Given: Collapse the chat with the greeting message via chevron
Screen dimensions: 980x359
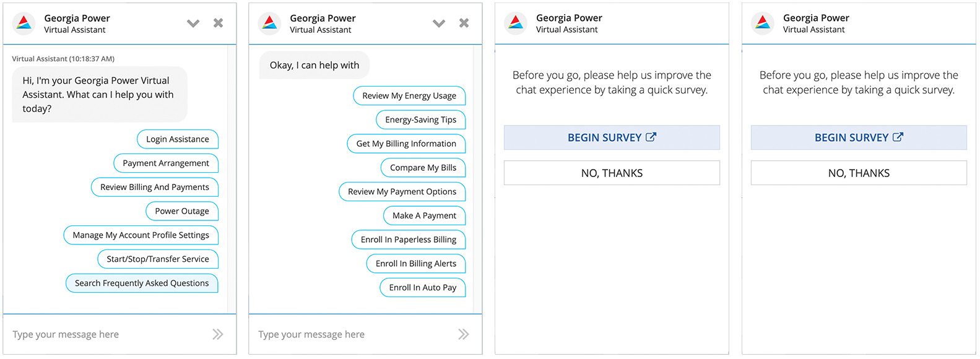Looking at the screenshot, I should coord(193,24).
